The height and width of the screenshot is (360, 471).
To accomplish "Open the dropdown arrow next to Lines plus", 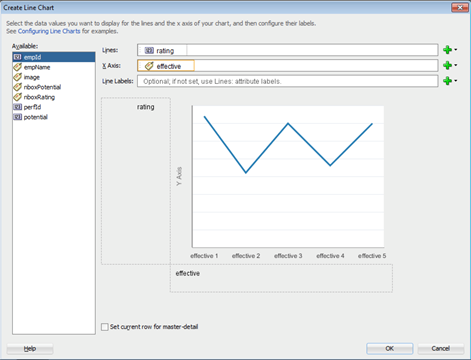I will coord(456,50).
